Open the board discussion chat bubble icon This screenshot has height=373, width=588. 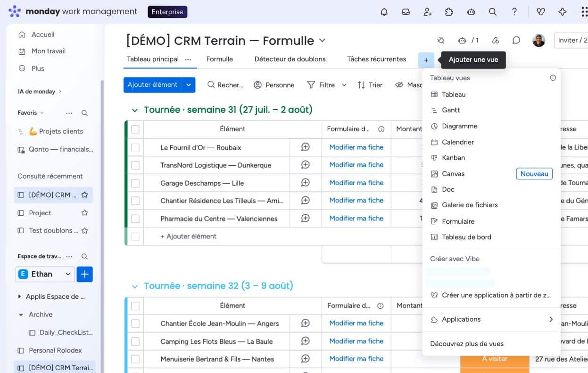(516, 40)
